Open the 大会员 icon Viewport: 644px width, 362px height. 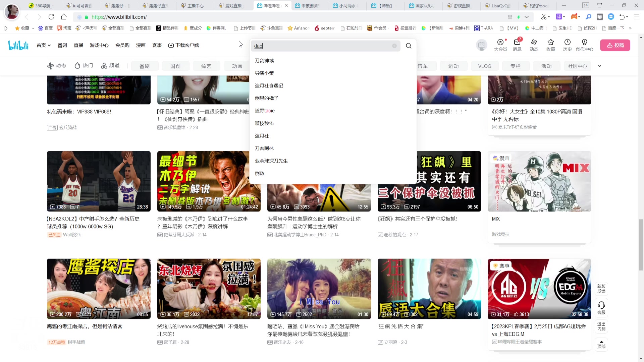pos(500,45)
